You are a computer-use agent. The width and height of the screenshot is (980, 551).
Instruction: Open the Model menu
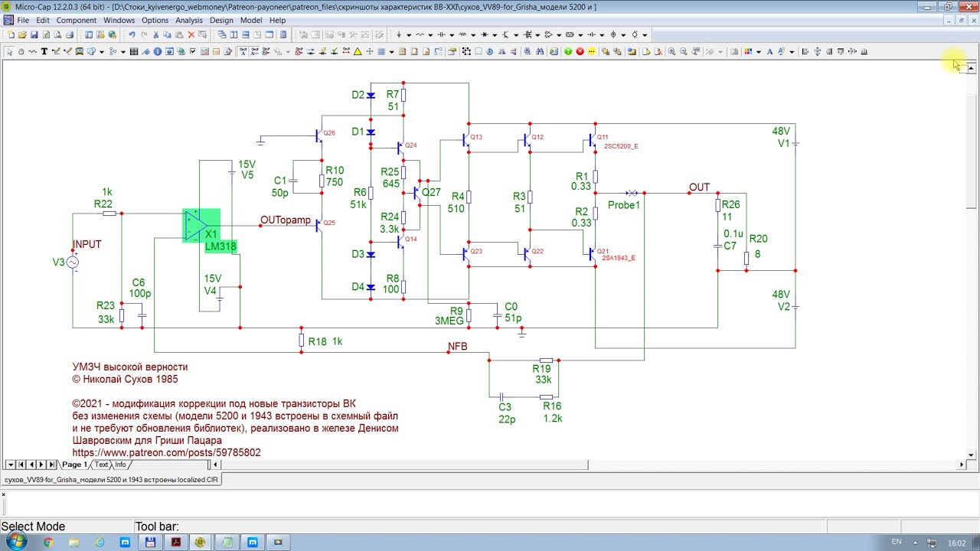251,21
